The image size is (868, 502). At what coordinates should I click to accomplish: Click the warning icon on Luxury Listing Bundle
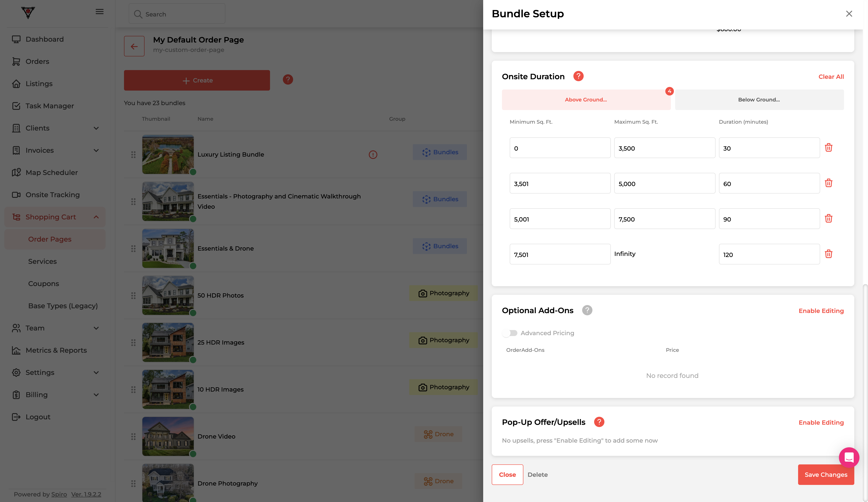[x=373, y=154]
